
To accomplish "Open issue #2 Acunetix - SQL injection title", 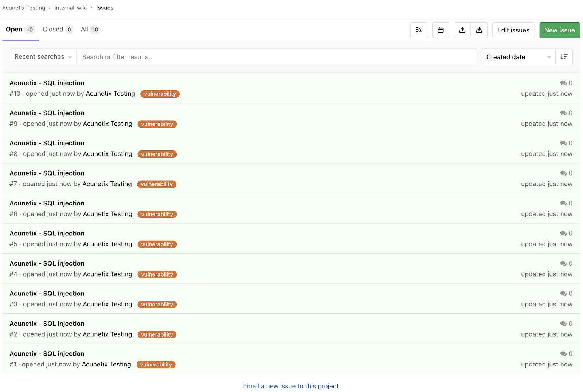I will click(47, 324).
